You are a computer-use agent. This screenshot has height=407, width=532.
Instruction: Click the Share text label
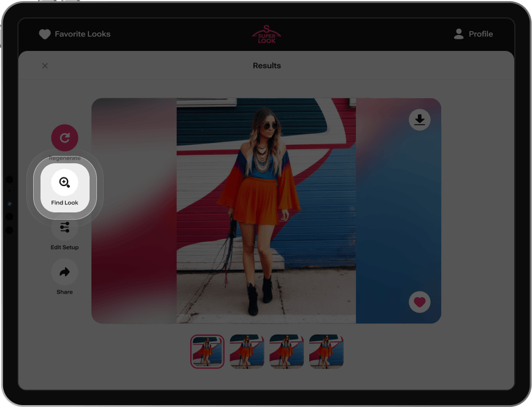[64, 292]
